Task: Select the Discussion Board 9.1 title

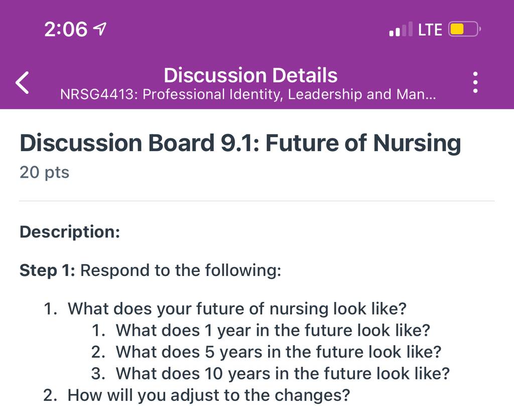Action: (240, 143)
